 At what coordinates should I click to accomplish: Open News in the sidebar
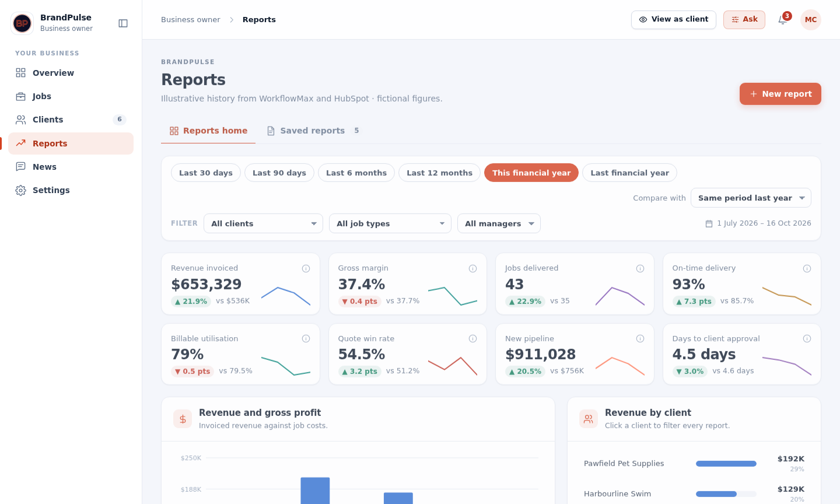point(71,167)
